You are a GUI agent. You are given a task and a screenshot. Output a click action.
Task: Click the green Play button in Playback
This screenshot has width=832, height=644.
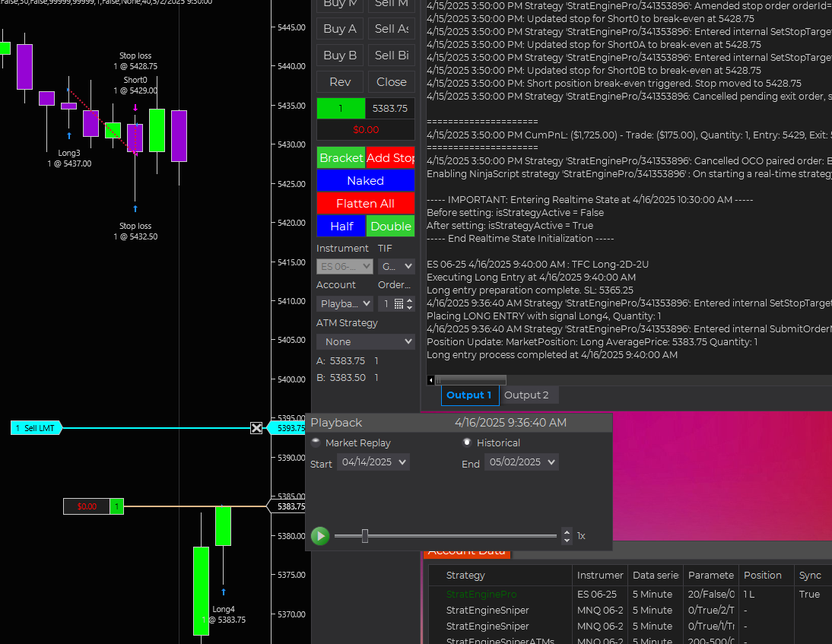(320, 536)
